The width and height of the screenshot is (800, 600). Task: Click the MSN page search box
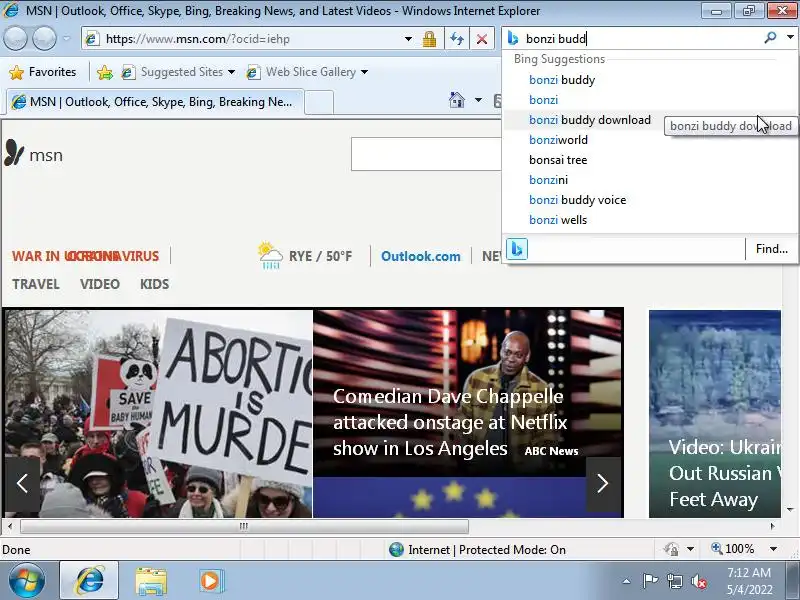[427, 154]
